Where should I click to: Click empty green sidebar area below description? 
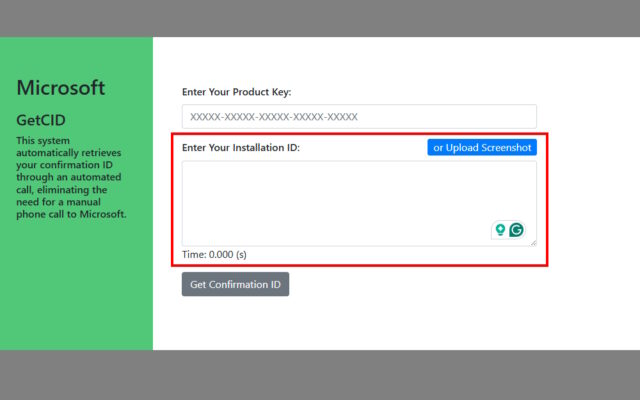[x=76, y=290]
